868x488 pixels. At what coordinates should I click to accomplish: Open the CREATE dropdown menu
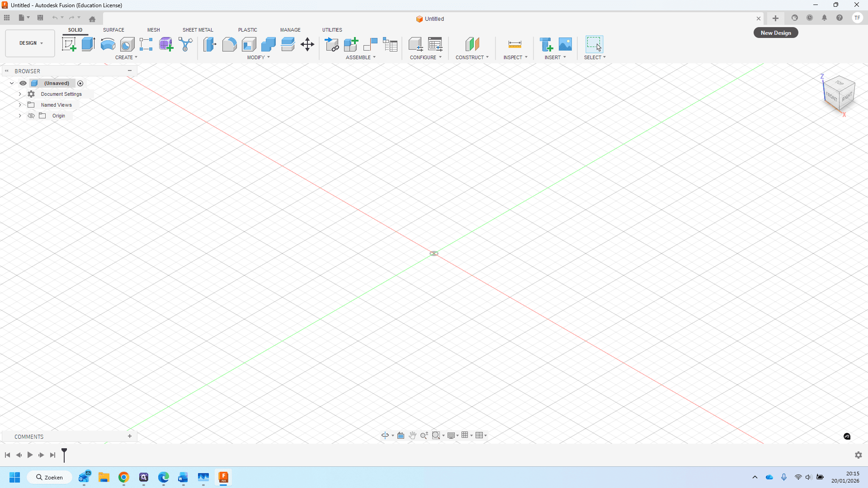(126, 57)
